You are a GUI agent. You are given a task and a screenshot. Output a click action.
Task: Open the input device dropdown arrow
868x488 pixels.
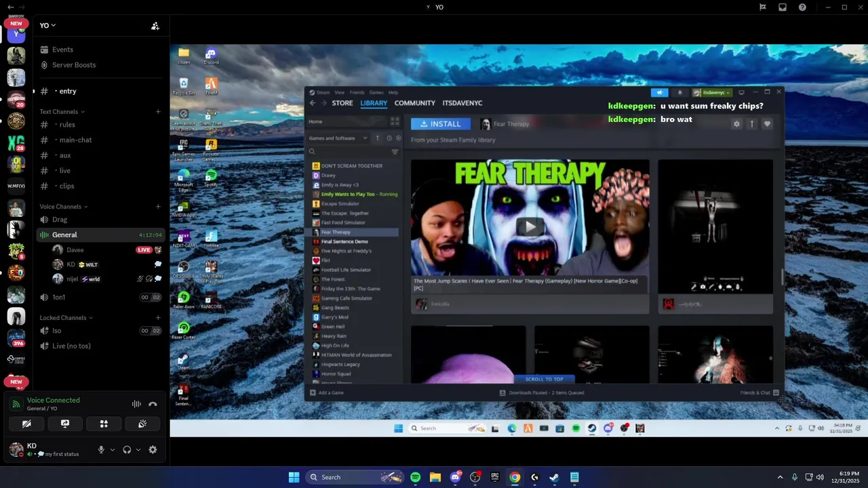point(113,449)
